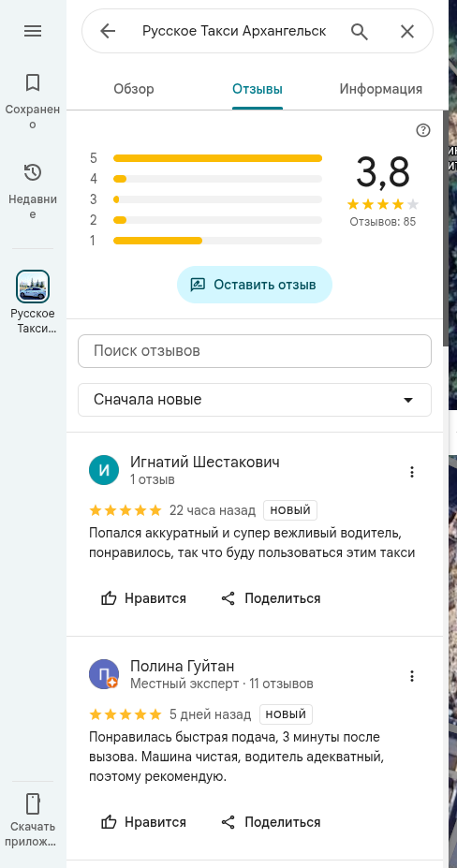Open the rating help question mark

[423, 130]
